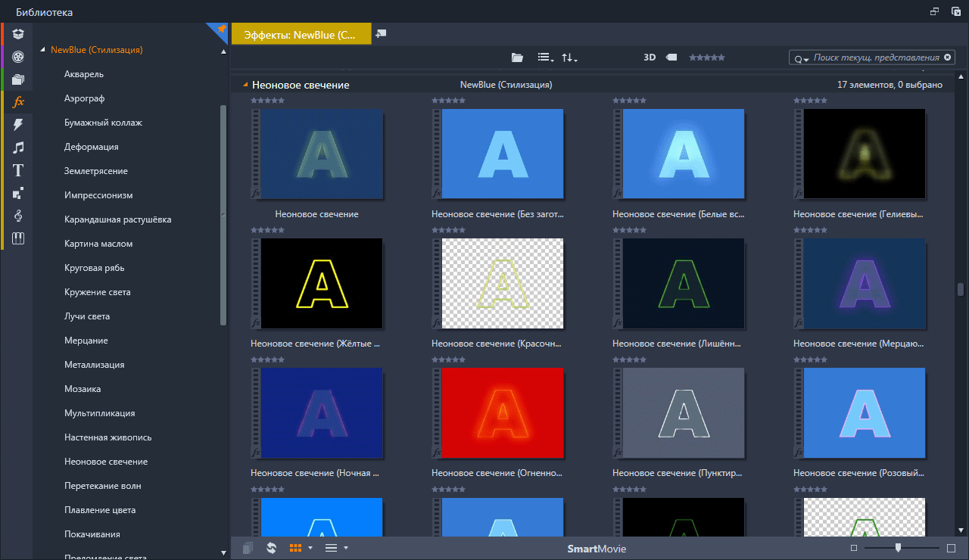Screen dimensions: 969x560
Task: Select Мультипликация category
Action: [100, 413]
